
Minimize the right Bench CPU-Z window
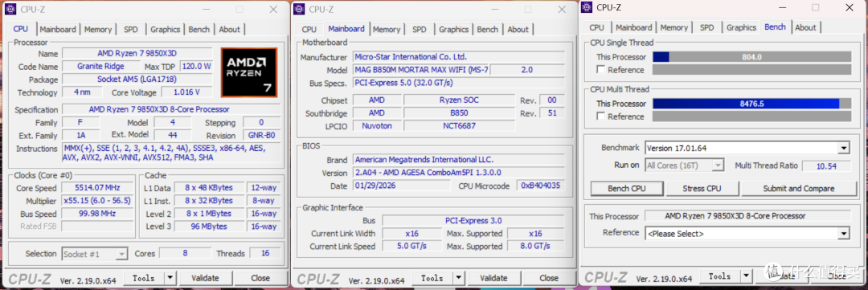[x=782, y=7]
